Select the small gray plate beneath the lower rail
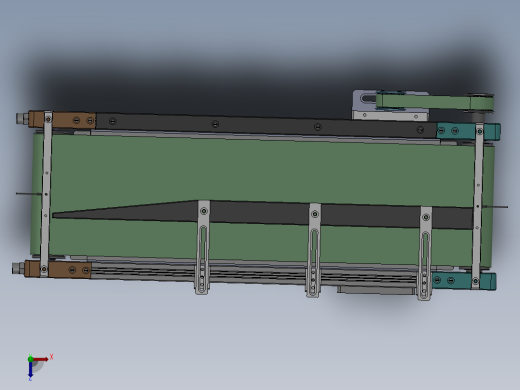 point(376,290)
